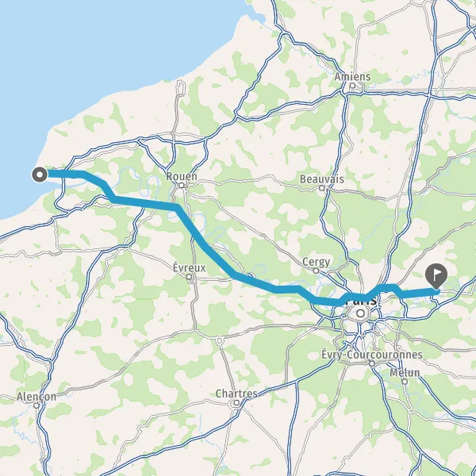476x476 pixels.
Task: Select the Beauvais city dot
Action: tap(322, 188)
